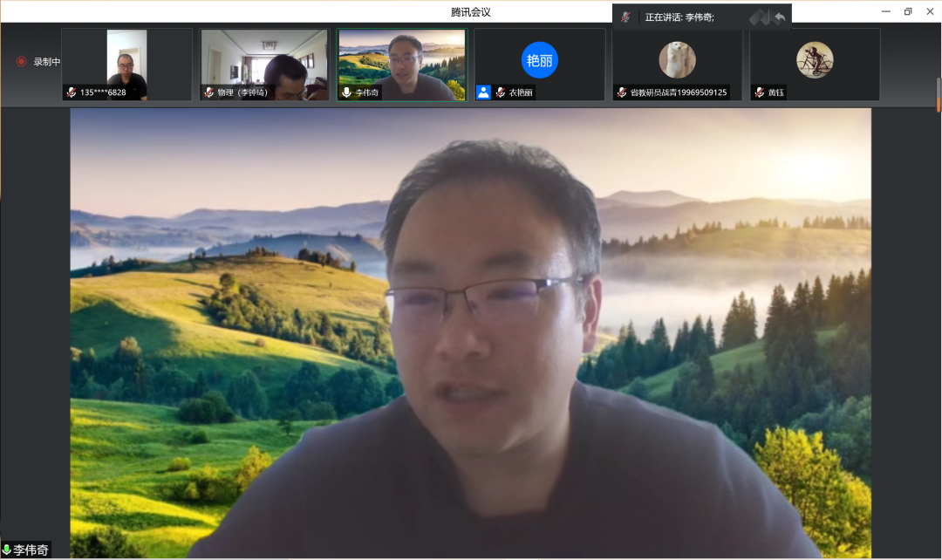Click muted mic icon beside 省教研员战青
Viewport: 942px width, 560px height.
pos(622,92)
